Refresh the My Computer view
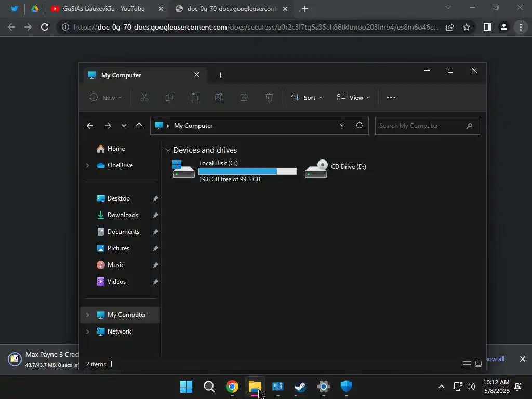The height and width of the screenshot is (399, 532). pyautogui.click(x=360, y=126)
